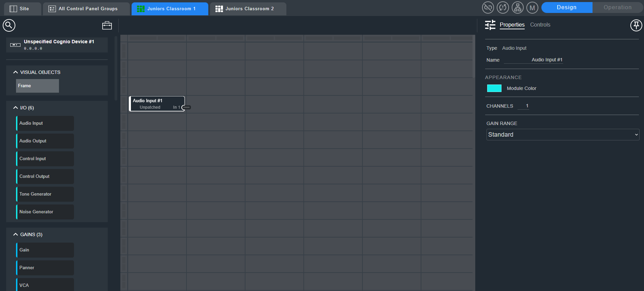Click the properties sliders icon
Viewport: 644px width, 291px height.
pyautogui.click(x=490, y=25)
